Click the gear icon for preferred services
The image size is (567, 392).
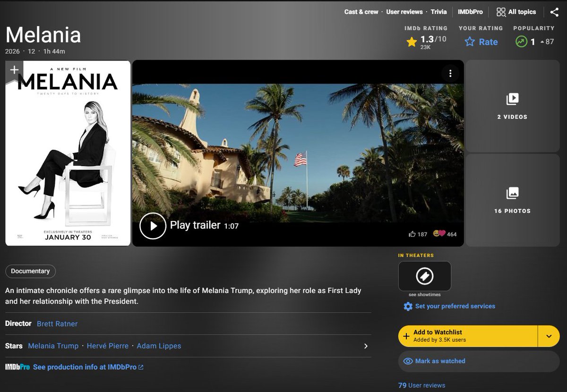(x=408, y=307)
